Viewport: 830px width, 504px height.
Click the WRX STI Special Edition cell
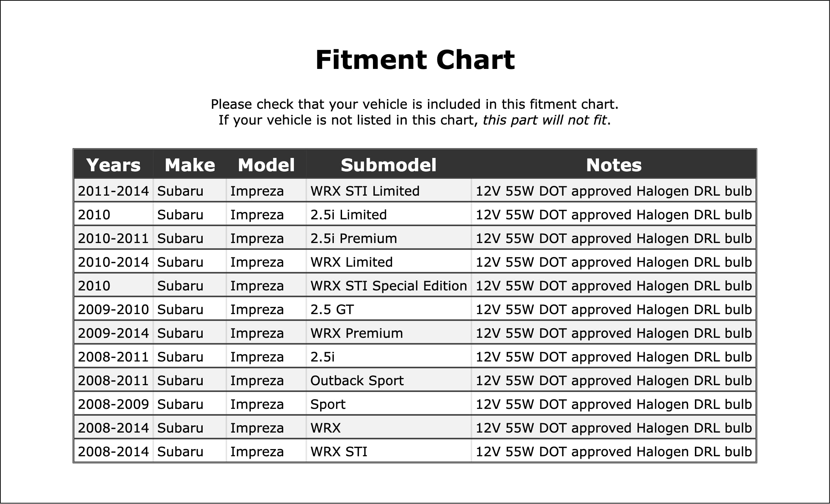(x=388, y=286)
